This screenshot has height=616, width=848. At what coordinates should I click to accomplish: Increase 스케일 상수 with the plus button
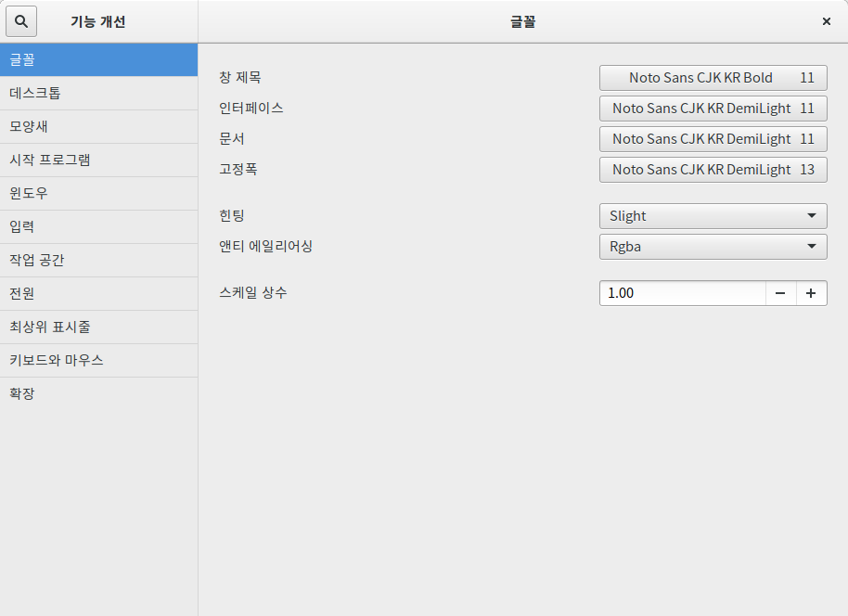(x=811, y=293)
